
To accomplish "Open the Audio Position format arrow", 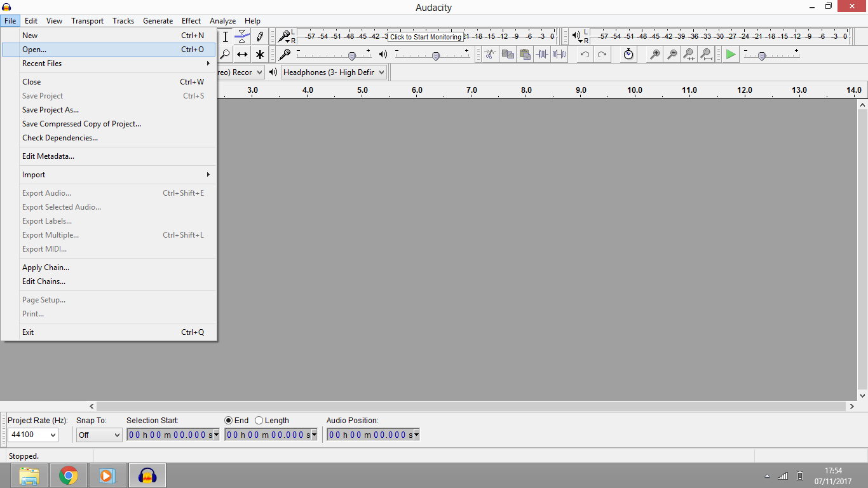I will tap(416, 435).
